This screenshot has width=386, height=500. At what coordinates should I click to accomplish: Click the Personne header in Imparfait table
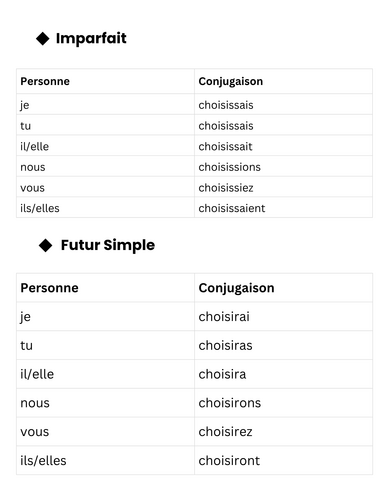pyautogui.click(x=45, y=81)
